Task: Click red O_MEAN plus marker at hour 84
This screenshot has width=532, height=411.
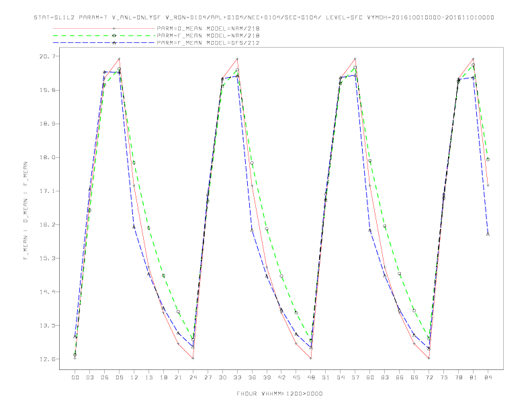Action: (x=488, y=185)
